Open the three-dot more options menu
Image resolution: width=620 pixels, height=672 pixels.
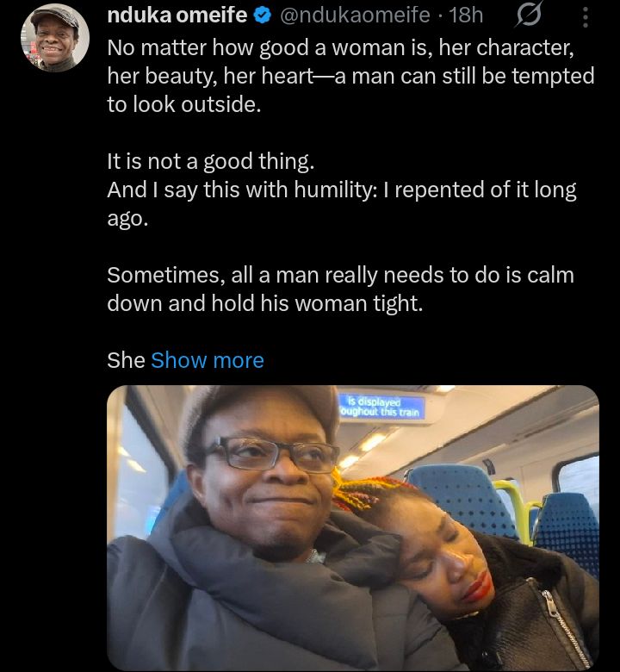tap(586, 17)
